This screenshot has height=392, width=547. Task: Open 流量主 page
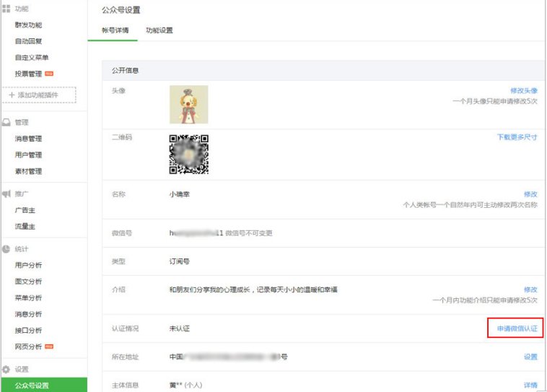[x=25, y=227]
